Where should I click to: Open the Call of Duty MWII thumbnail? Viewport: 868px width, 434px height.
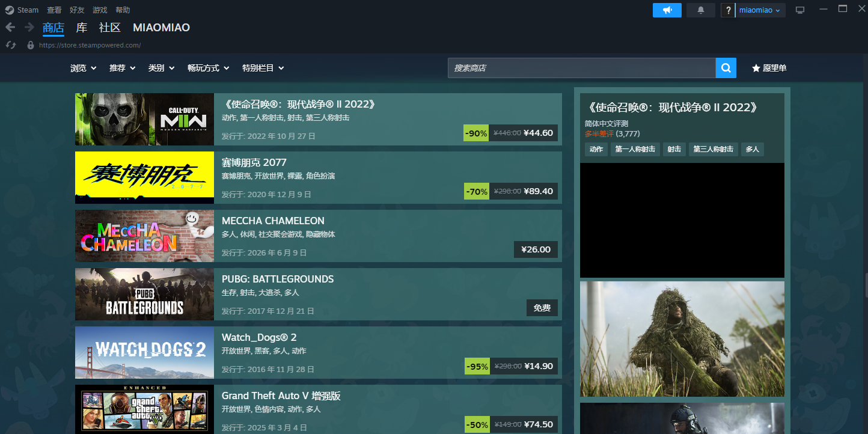(x=144, y=119)
